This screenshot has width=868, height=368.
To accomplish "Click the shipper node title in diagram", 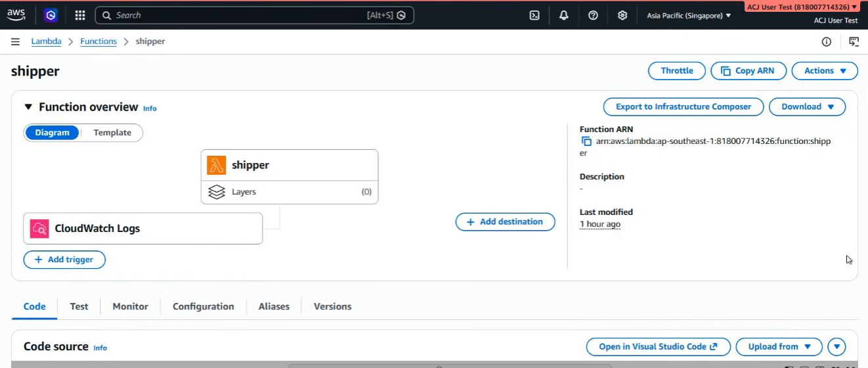I will 251,165.
